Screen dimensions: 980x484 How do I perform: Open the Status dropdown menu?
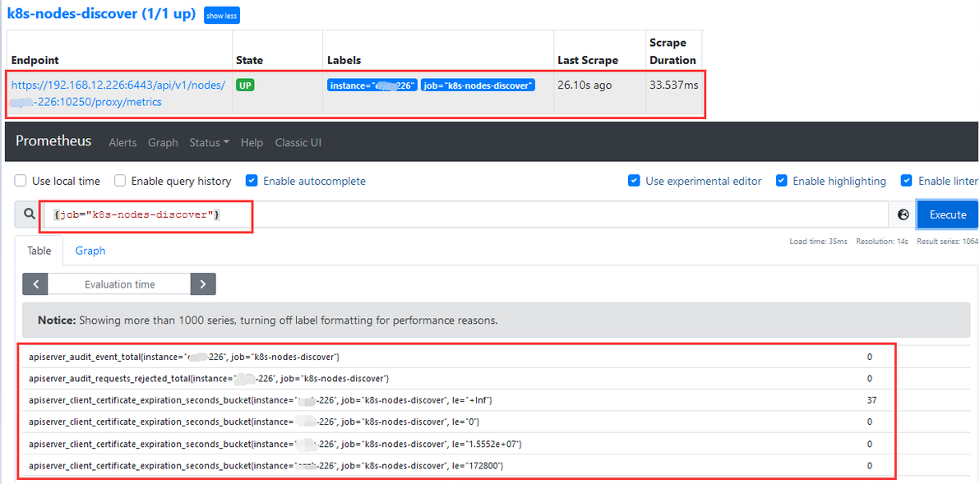pyautogui.click(x=210, y=142)
